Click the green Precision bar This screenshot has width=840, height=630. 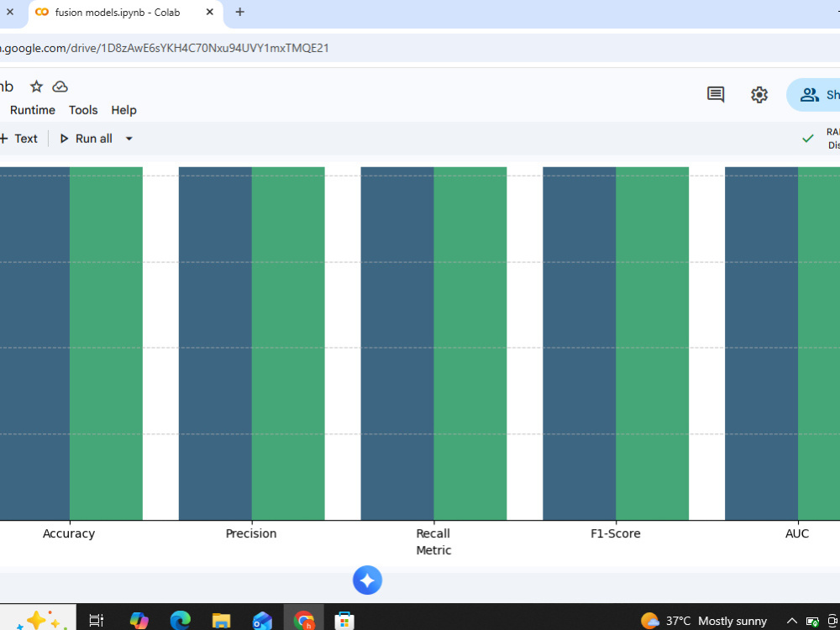click(288, 343)
